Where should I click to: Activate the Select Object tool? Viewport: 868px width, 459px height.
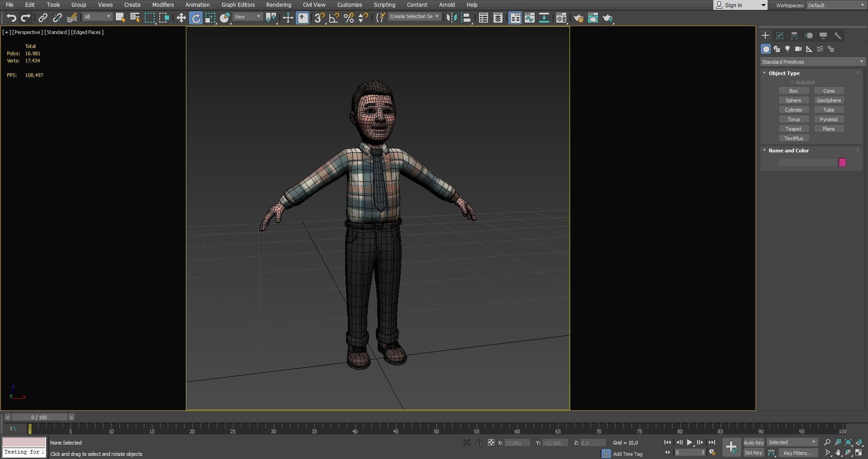point(120,18)
